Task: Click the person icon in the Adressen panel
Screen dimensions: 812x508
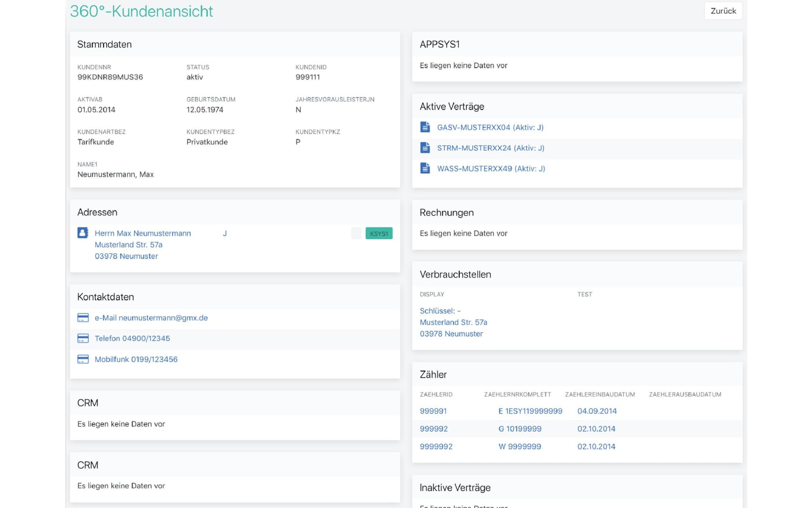Action: point(83,232)
